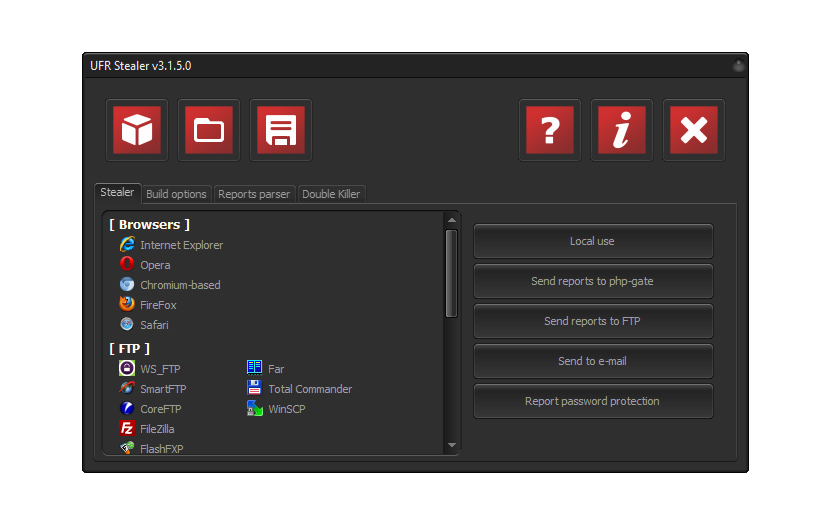Select the WS_FTP icon
The width and height of the screenshot is (830, 524).
(127, 368)
